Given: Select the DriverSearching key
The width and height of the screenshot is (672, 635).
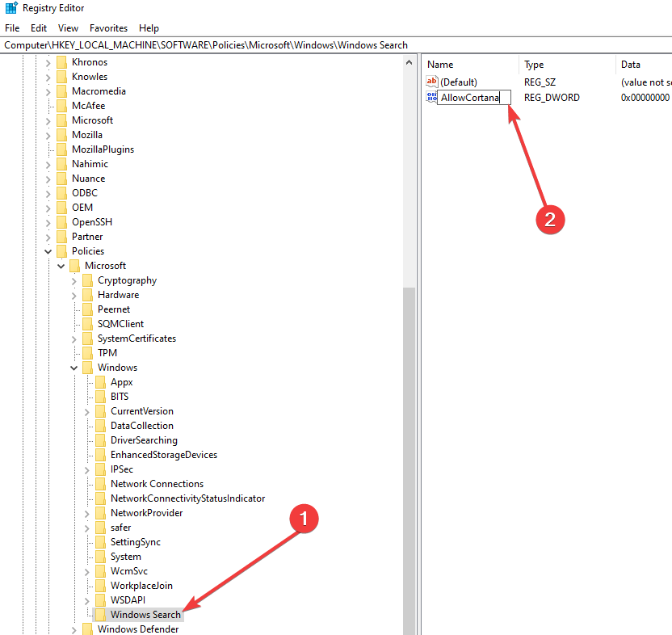Looking at the screenshot, I should click(x=144, y=440).
